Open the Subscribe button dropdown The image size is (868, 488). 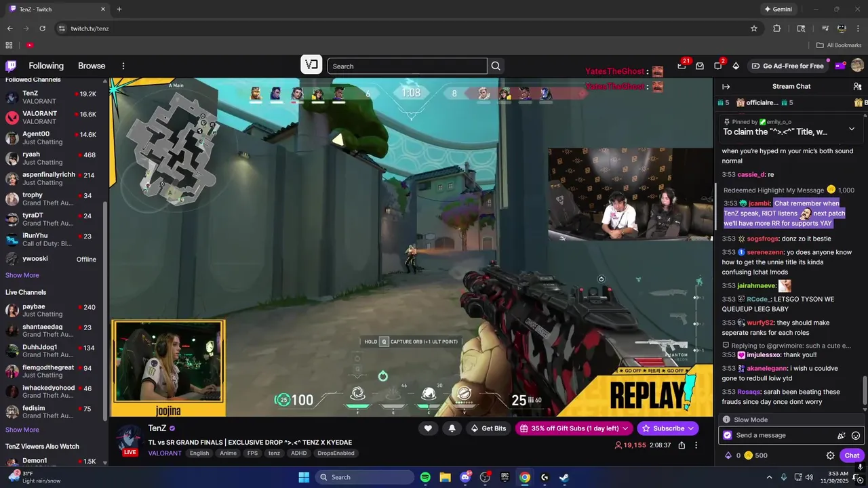coord(667,428)
